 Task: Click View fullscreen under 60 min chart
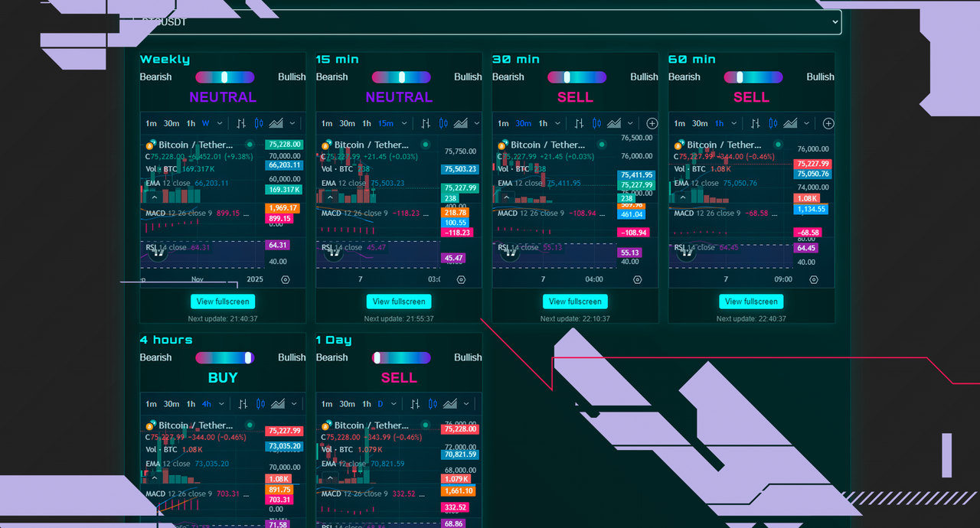click(751, 301)
